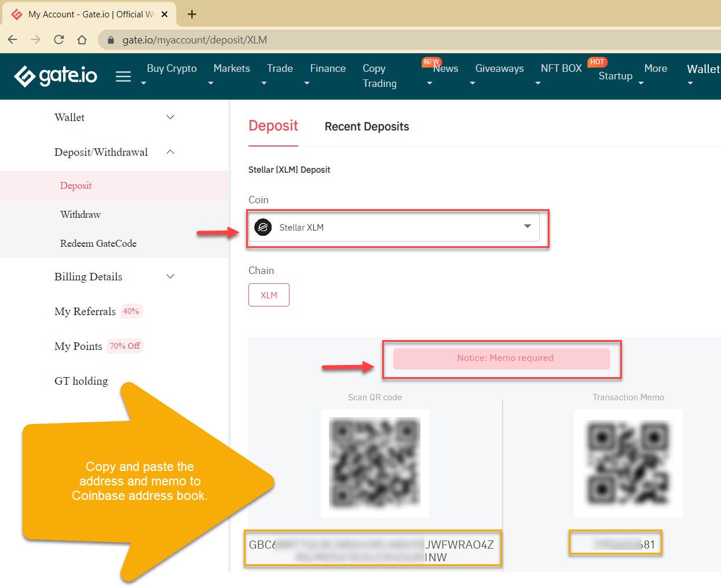Open the Markets menu
Image resolution: width=721 pixels, height=588 pixels.
(232, 68)
